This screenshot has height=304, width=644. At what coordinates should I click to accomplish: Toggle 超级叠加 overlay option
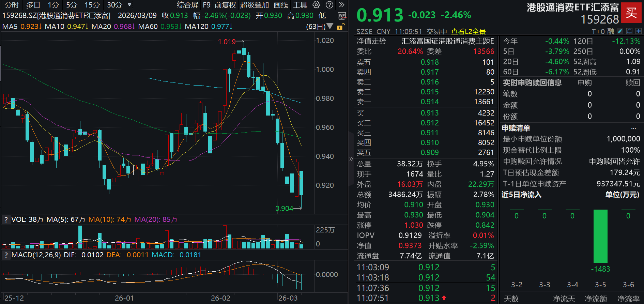[254, 5]
